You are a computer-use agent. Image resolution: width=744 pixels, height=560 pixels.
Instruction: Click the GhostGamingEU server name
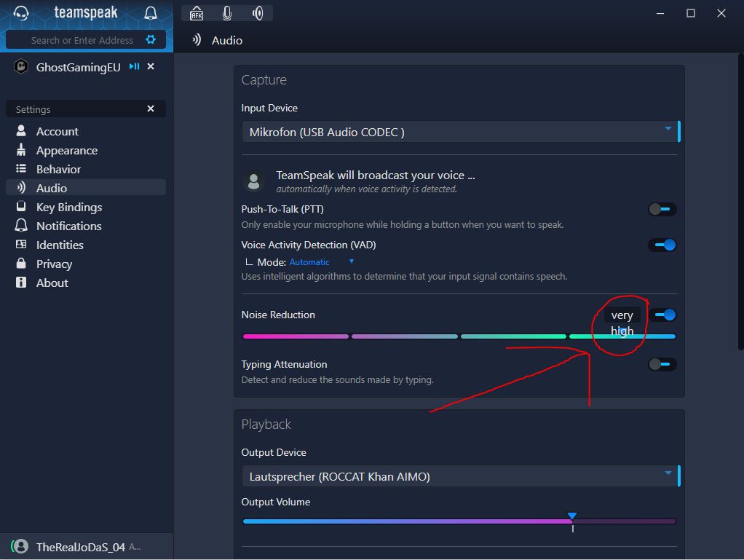(x=79, y=68)
